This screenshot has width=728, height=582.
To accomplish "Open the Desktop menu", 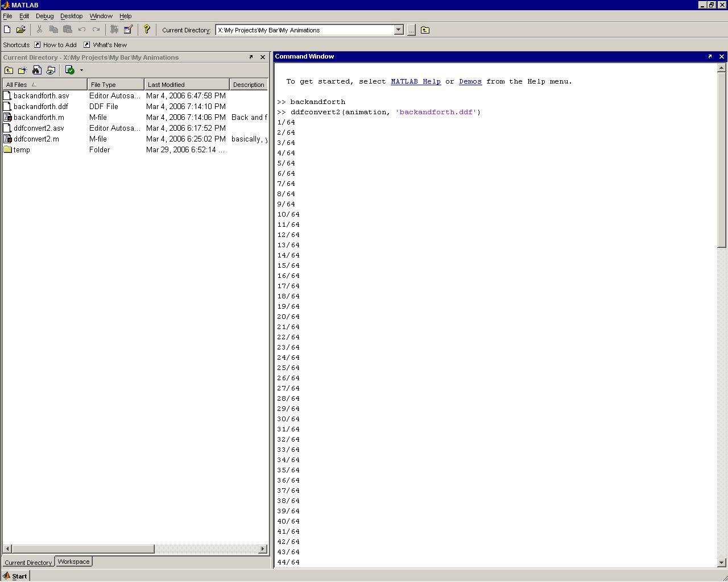I will point(71,16).
